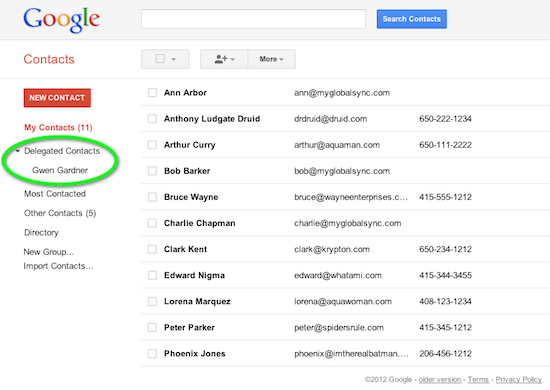Click email arthur@aquaman.com
Image resolution: width=550 pixels, height=390 pixels.
(x=337, y=145)
